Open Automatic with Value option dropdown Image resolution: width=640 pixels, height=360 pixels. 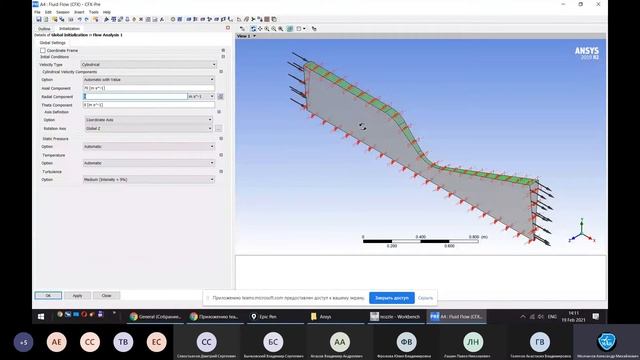click(149, 80)
